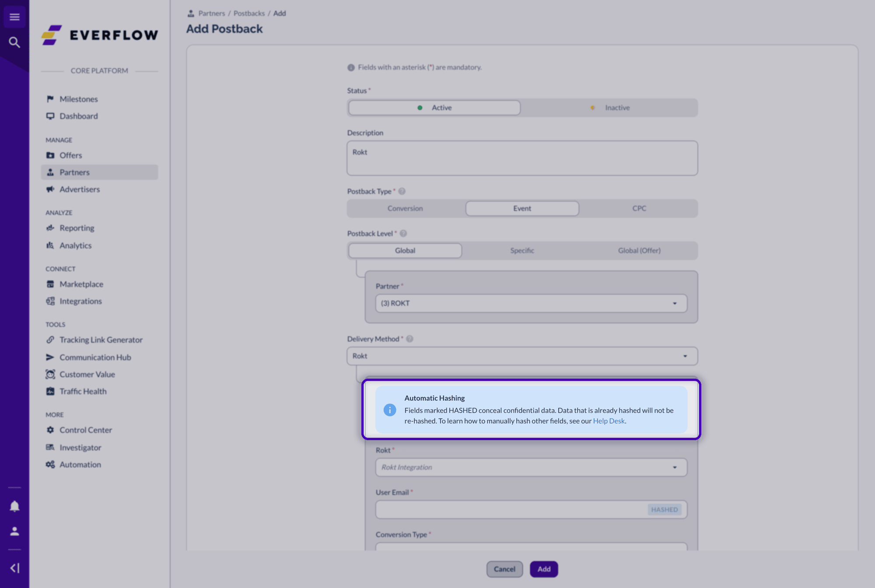This screenshot has height=588, width=875.
Task: Open the Rokt Integration dropdown
Action: 531,467
